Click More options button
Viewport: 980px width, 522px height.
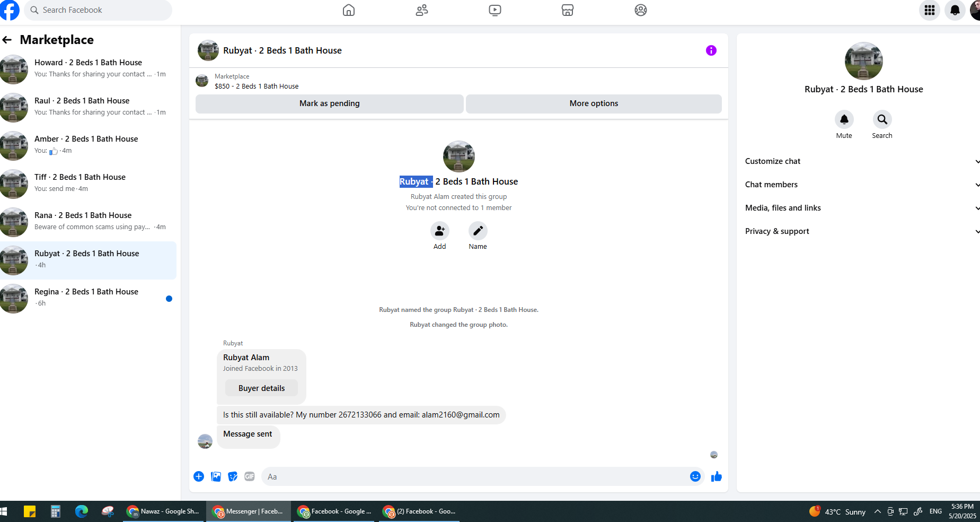[x=594, y=103]
